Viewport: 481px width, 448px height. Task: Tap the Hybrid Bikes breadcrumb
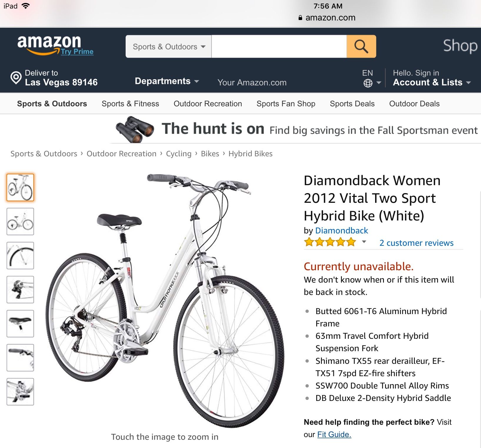(250, 154)
